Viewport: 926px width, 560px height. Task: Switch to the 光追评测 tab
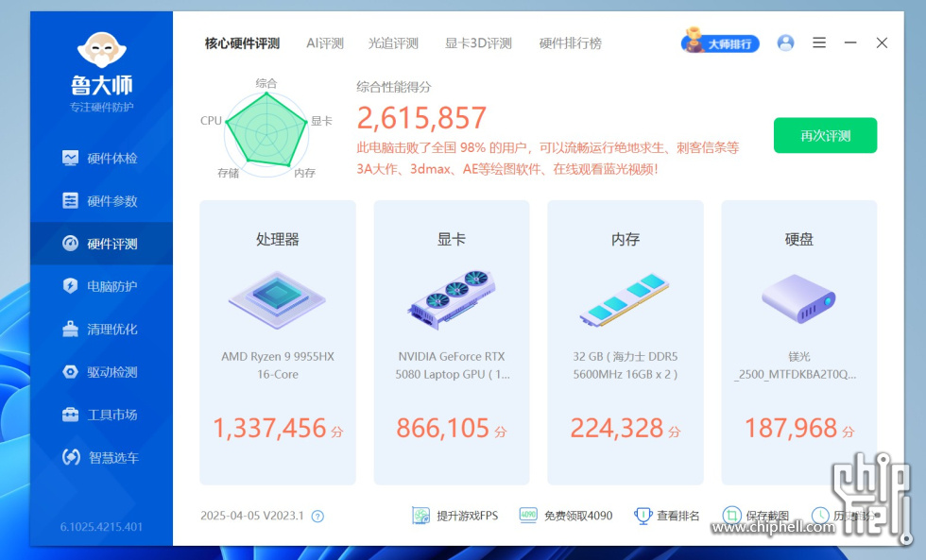(393, 43)
